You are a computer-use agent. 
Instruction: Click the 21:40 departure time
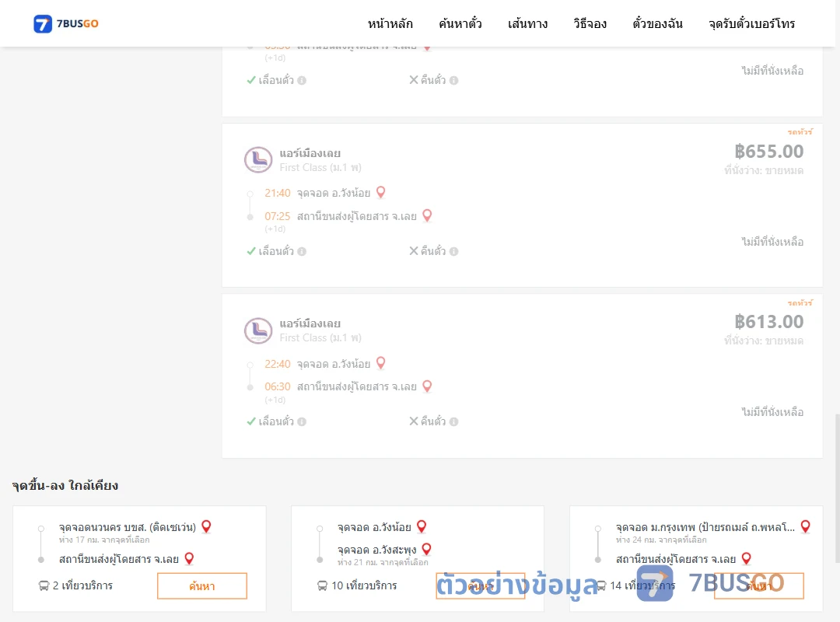click(278, 193)
